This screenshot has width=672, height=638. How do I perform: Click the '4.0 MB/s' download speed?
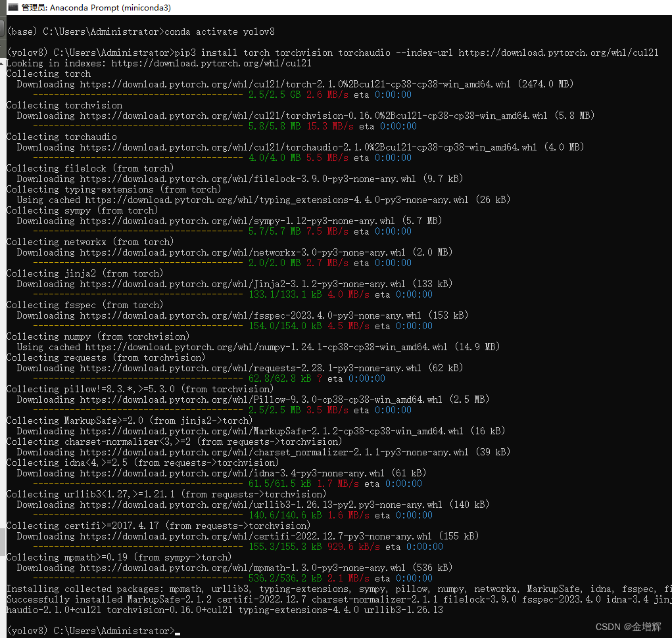coord(348,294)
